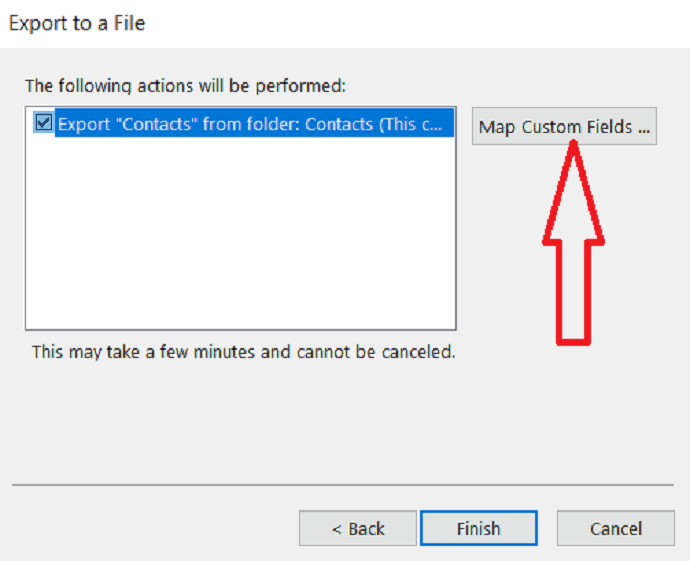Go back with the < Back button

358,528
